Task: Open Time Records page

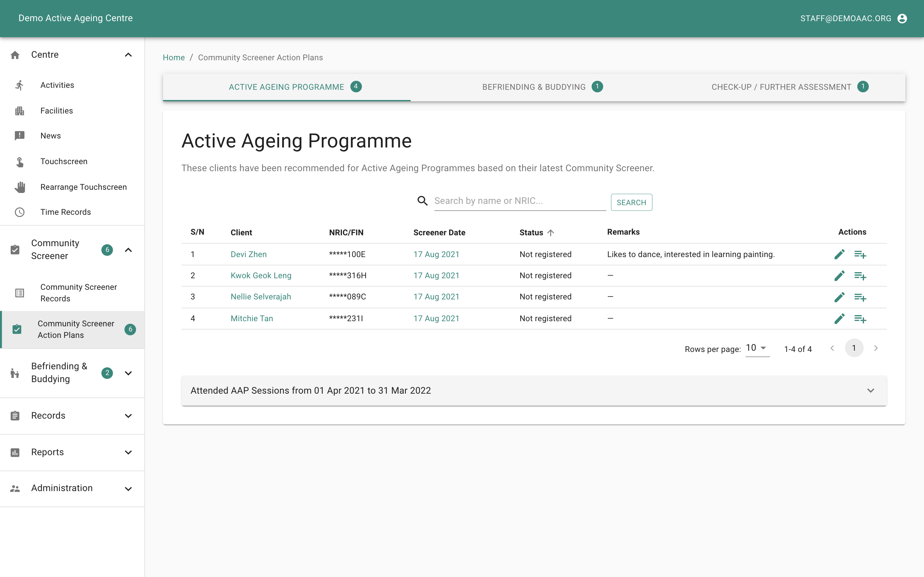Action: [x=65, y=212]
